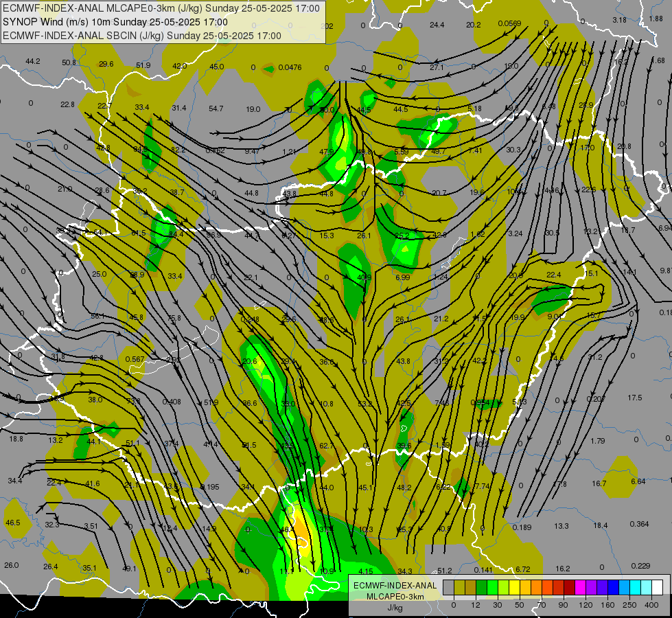The height and width of the screenshot is (618, 672).
Task: Click the map value 26.0
Action: [x=11, y=565]
